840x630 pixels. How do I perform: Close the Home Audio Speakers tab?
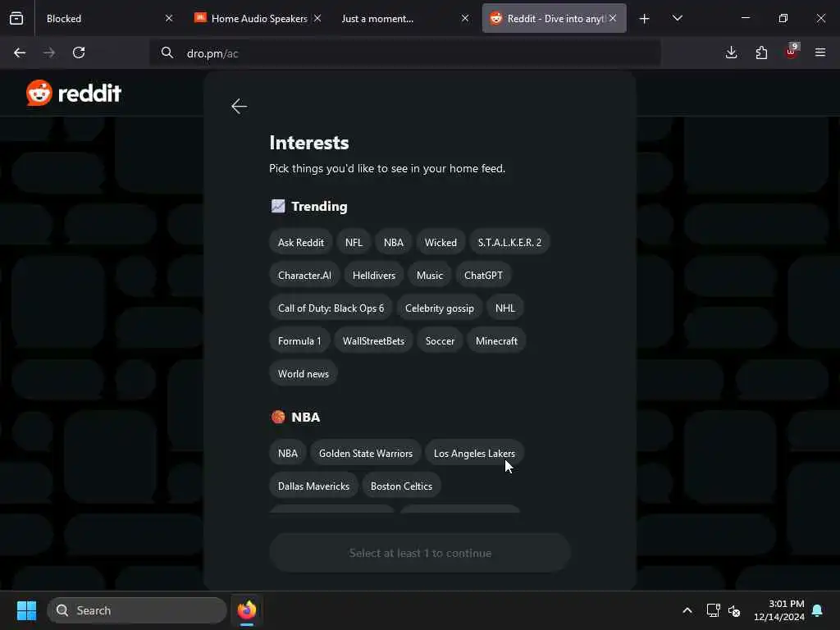pyautogui.click(x=317, y=18)
